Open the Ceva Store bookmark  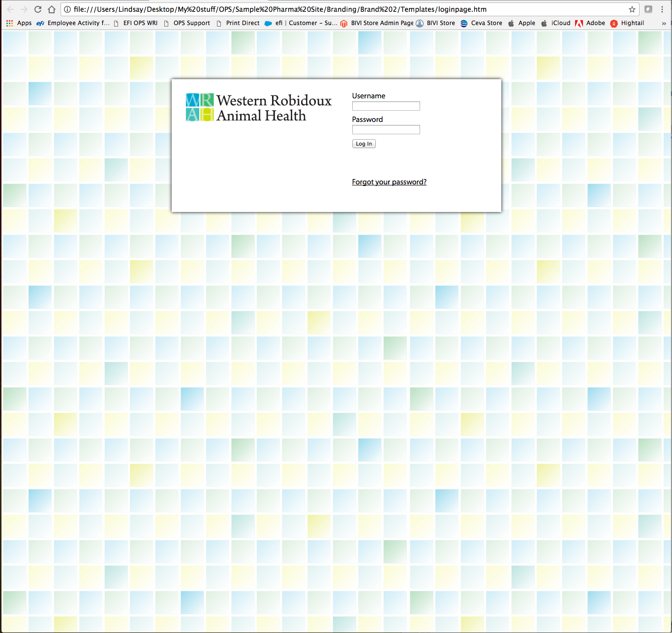481,23
